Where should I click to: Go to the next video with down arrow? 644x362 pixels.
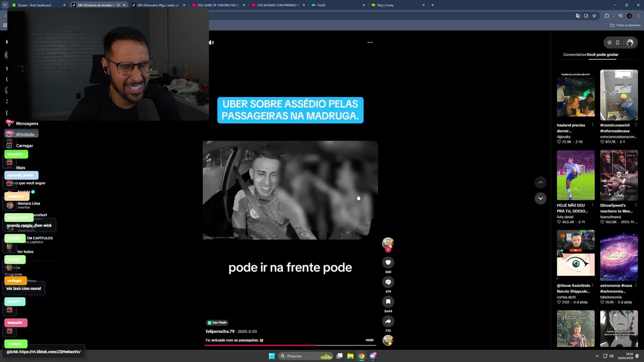pos(540,198)
